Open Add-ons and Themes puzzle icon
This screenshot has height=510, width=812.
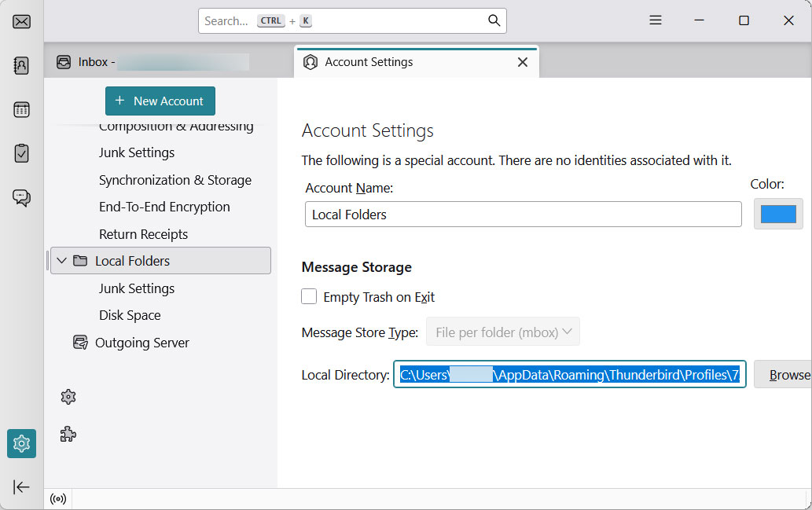tap(68, 435)
